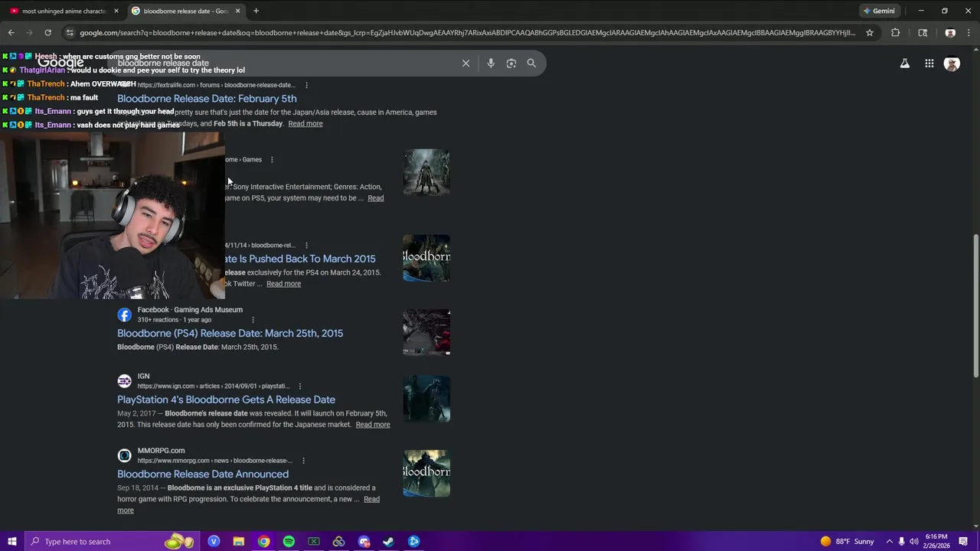Open 'Bloodborne Release Date Announced' result
Viewport: 980px width, 551px height.
coord(203,474)
